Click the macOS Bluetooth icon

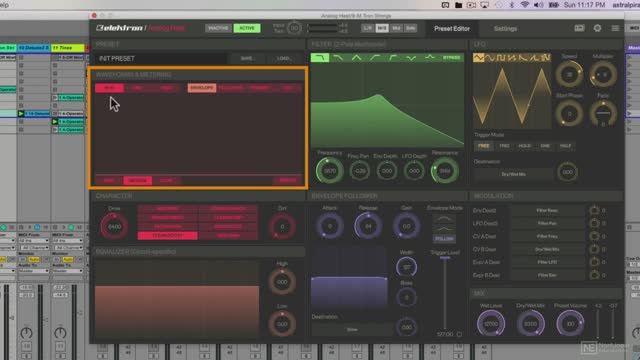pos(512,5)
